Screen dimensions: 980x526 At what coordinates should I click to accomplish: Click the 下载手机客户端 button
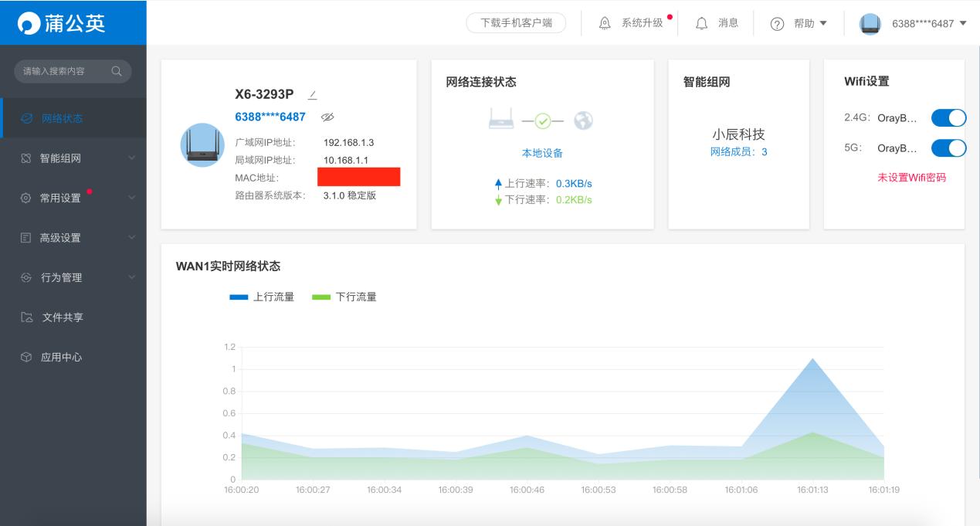516,22
